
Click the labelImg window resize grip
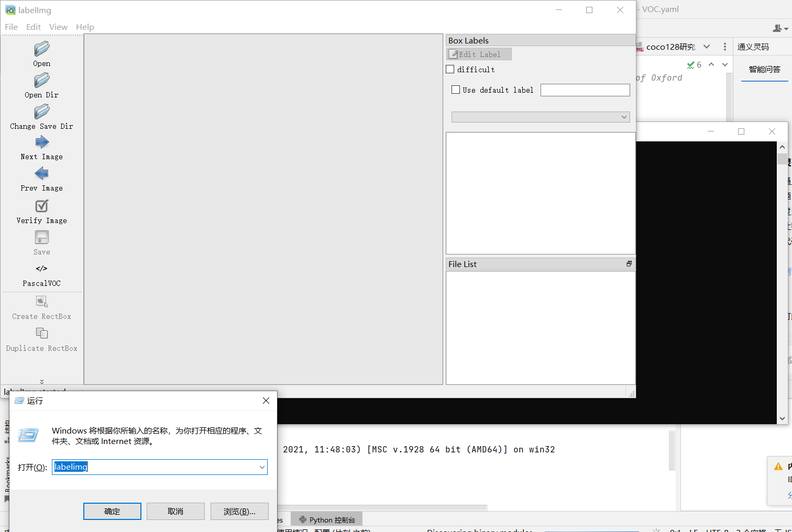click(632, 394)
